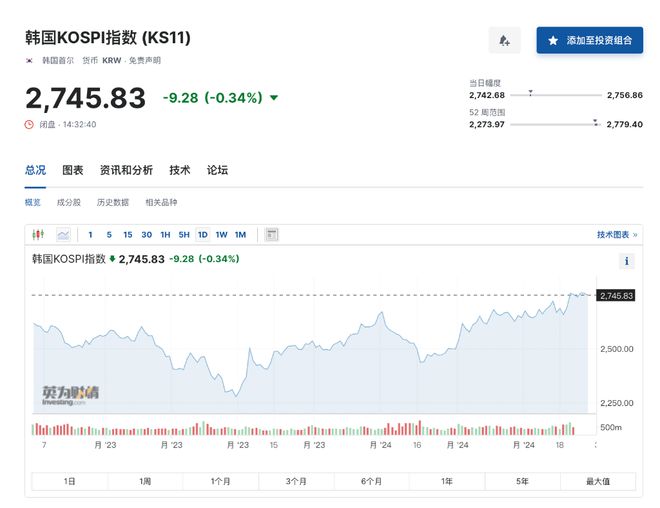Viewport: 660px width, 508px height.
Task: Select the 6个月 time range
Action: (x=371, y=481)
